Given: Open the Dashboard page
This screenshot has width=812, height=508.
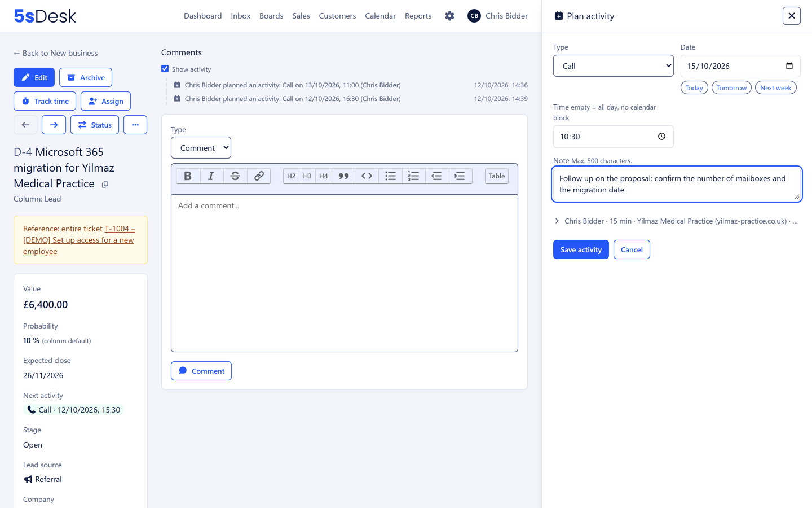Looking at the screenshot, I should 202,16.
